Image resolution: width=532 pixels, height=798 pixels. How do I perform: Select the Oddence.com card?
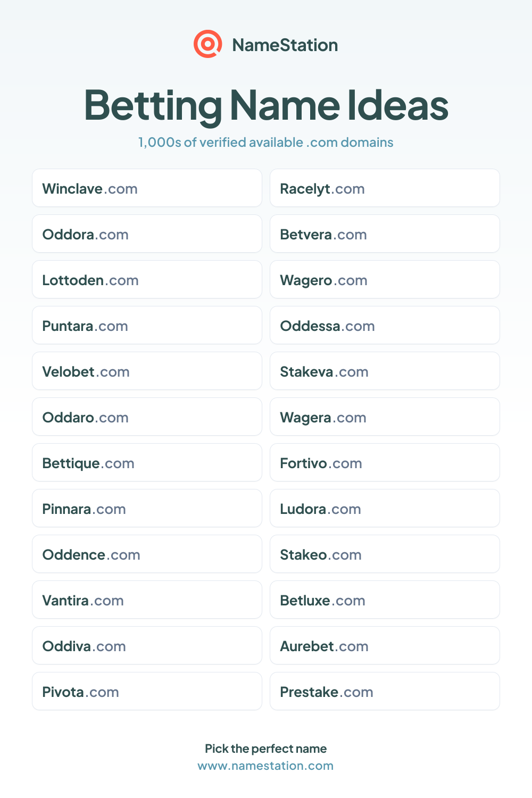[147, 554]
